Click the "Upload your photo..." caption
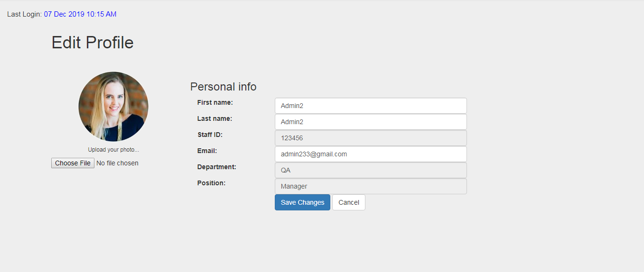 point(113,150)
